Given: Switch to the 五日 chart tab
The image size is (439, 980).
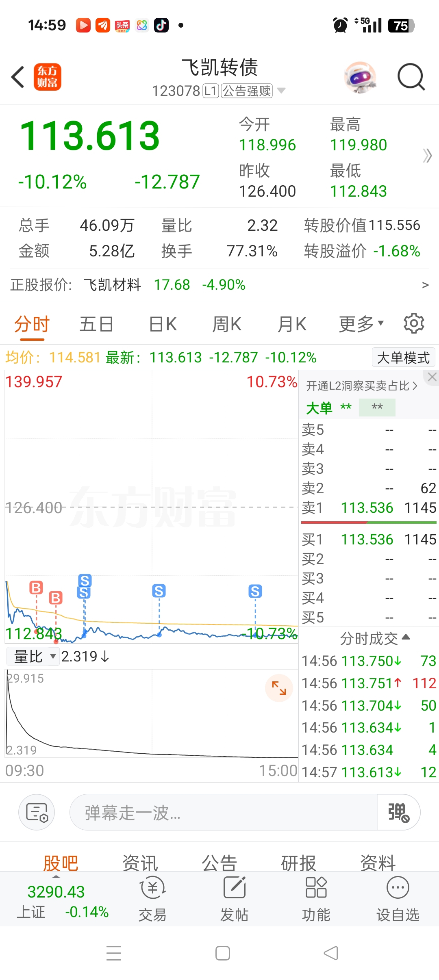Looking at the screenshot, I should (x=96, y=325).
